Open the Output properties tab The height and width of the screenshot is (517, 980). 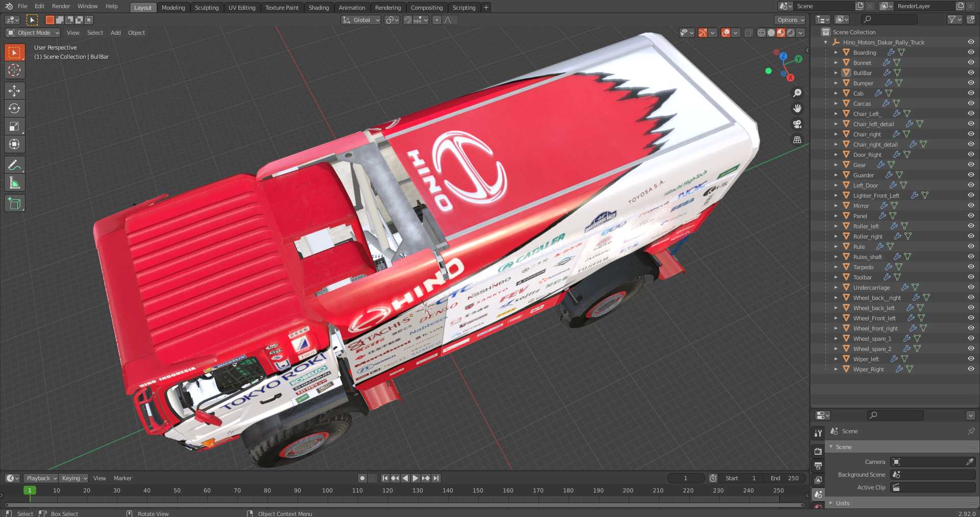pos(818,465)
